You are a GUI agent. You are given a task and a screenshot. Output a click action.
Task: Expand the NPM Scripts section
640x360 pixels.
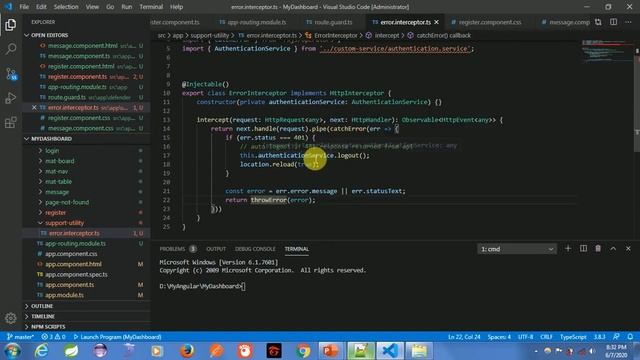coord(48,327)
